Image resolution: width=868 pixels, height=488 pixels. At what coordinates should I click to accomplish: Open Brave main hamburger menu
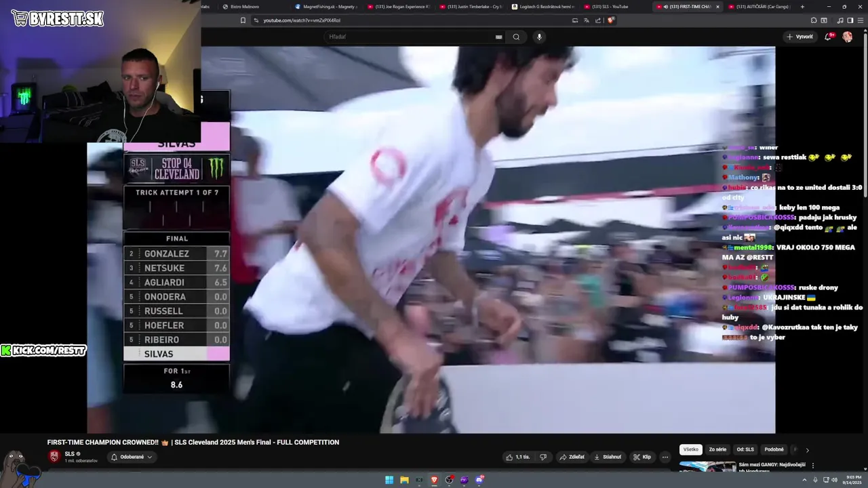pyautogui.click(x=860, y=20)
